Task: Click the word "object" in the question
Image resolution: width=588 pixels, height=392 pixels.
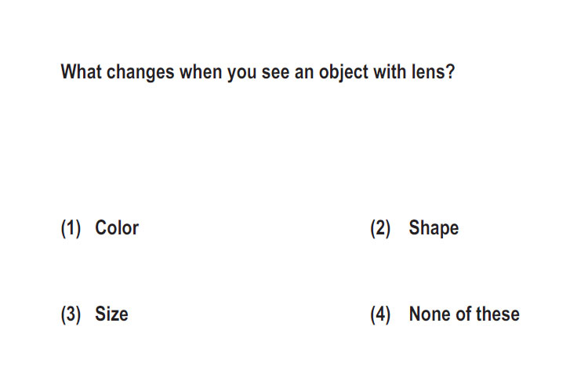Action: click(x=343, y=72)
